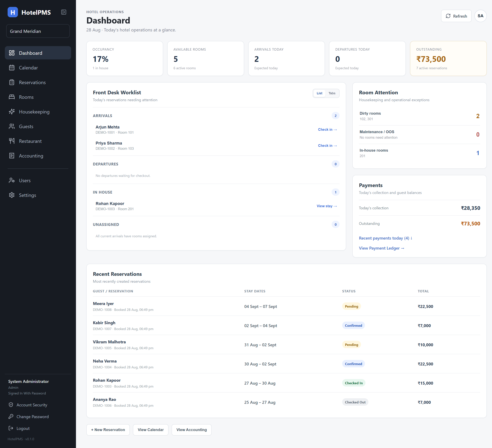This screenshot has width=492, height=448.
Task: Click the Change Password key icon
Action: [11, 417]
